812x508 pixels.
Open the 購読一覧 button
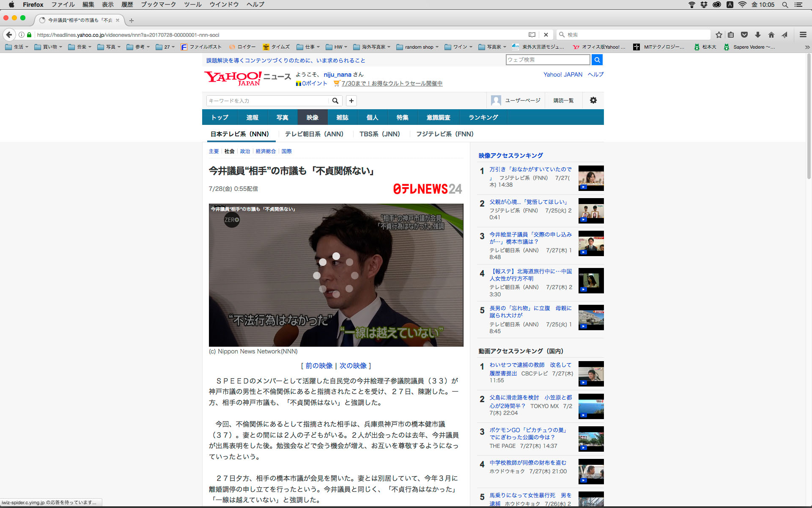point(563,100)
